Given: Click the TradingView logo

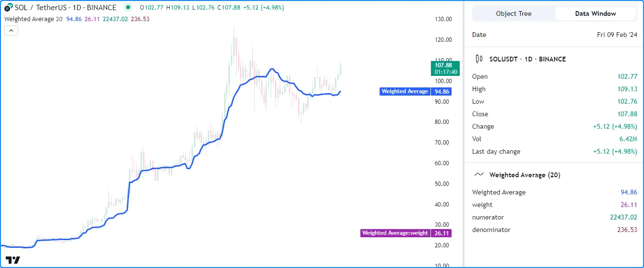Looking at the screenshot, I should click(13, 260).
